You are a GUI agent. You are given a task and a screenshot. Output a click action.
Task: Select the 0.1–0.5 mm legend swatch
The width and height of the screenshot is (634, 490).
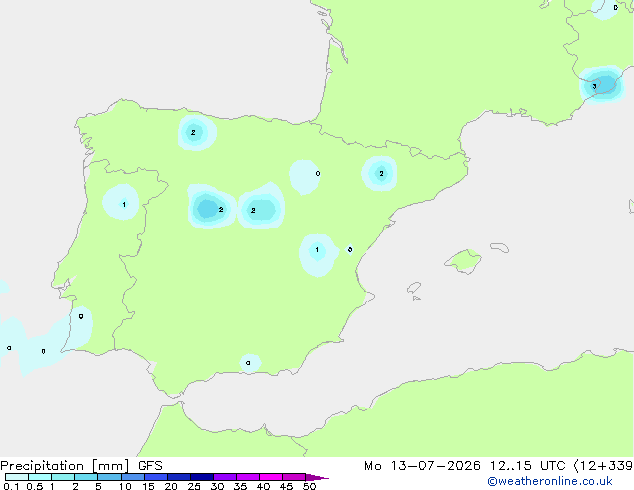click(x=17, y=477)
